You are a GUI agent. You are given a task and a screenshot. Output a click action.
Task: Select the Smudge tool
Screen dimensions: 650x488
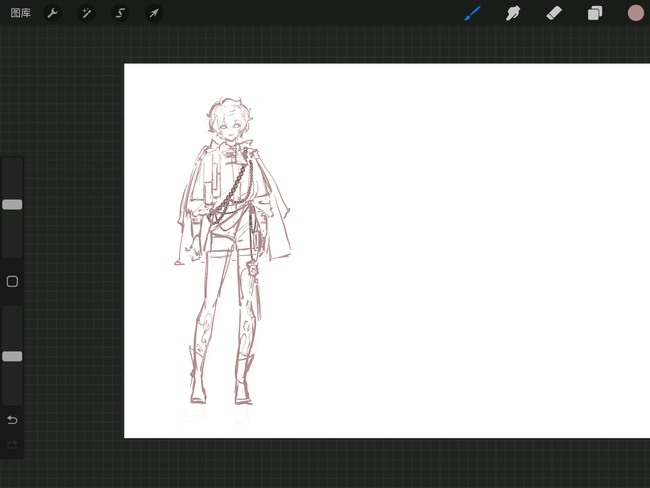(513, 13)
